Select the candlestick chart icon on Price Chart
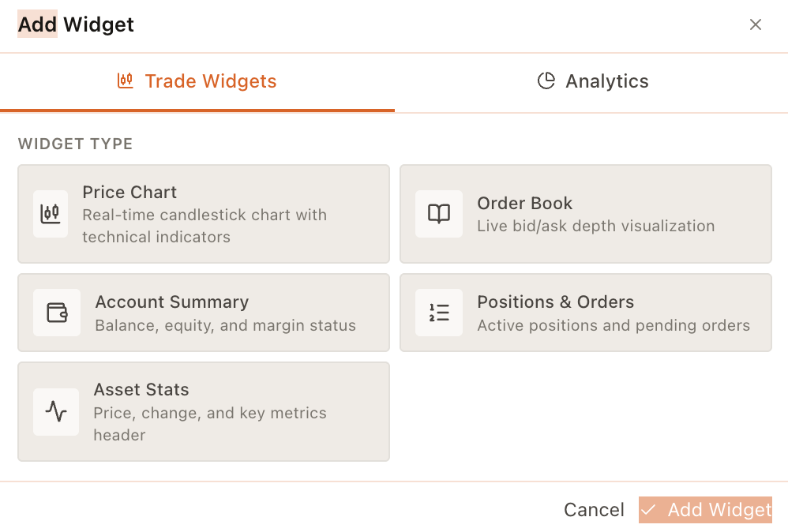788x532 pixels. 51,214
